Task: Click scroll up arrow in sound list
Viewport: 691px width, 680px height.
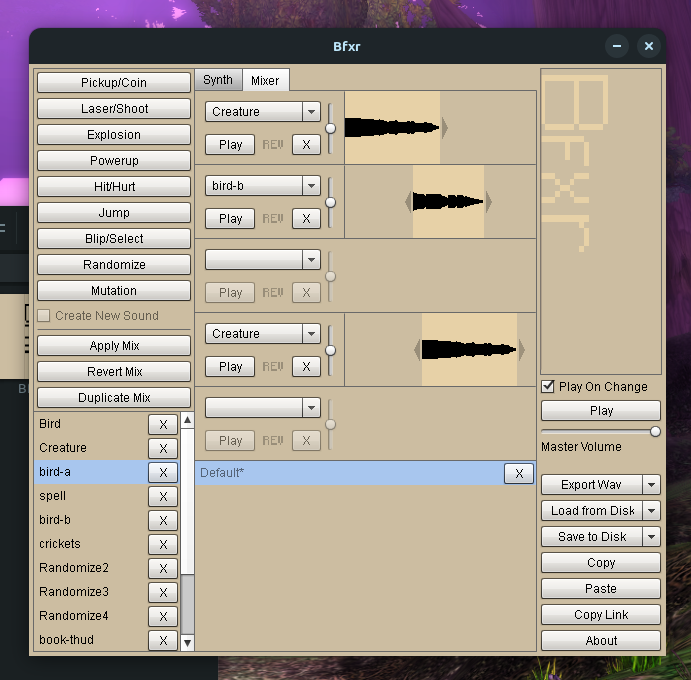Action: pos(187,420)
